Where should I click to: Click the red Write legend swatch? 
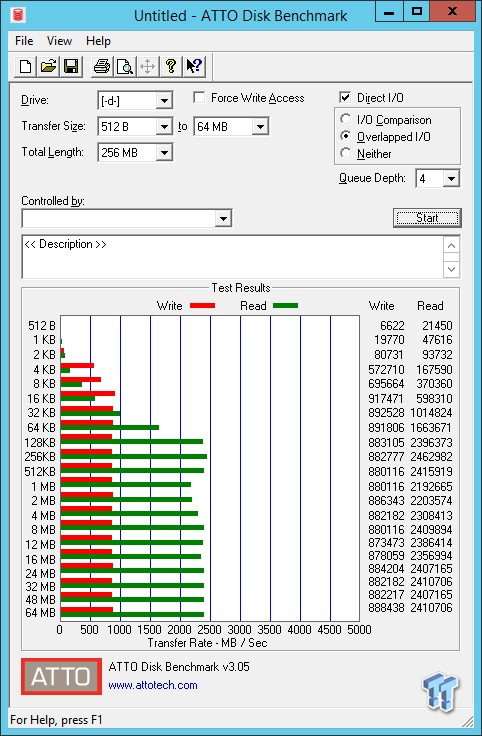click(x=202, y=306)
